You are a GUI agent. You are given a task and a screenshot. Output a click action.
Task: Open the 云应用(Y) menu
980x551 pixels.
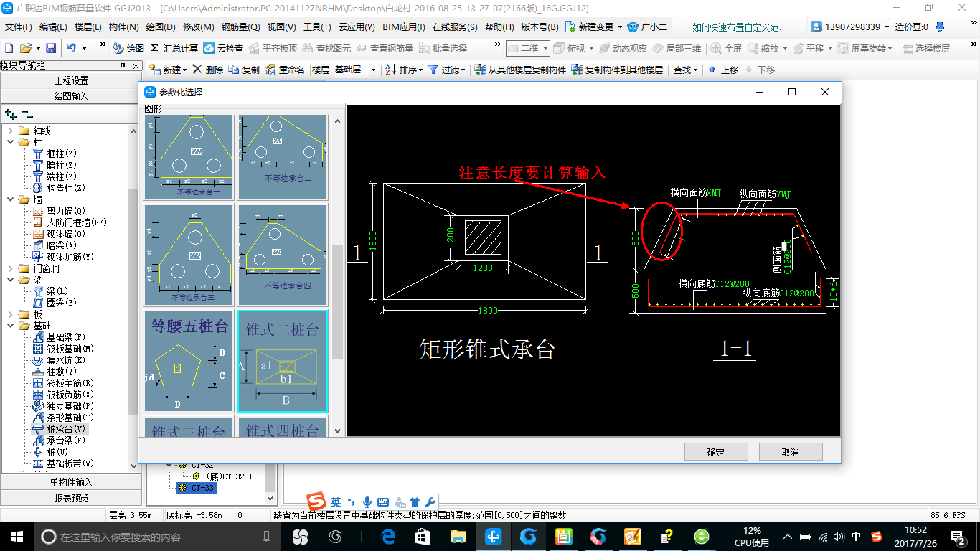coord(357,27)
